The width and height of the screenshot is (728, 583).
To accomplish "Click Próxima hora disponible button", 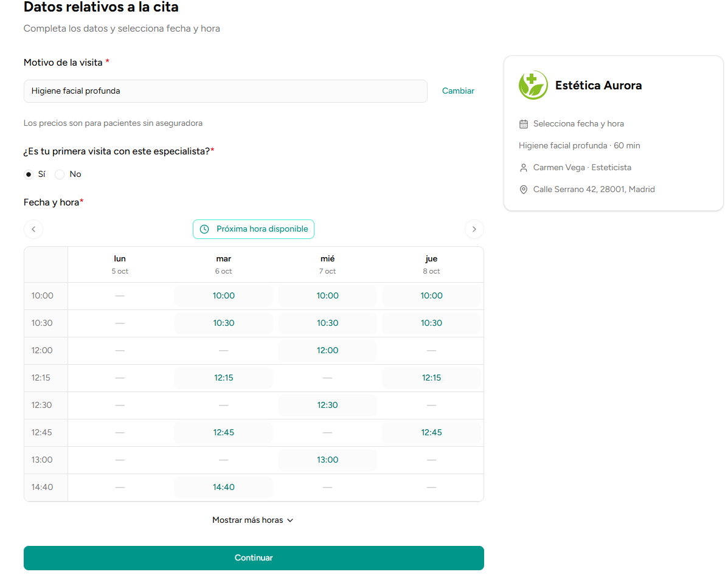I will 254,229.
